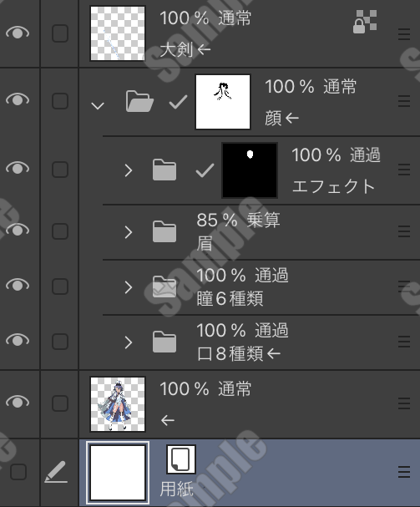Screen dimensions: 420x507
Task: Check the selection box for 顔 folder
Action: [x=60, y=101]
